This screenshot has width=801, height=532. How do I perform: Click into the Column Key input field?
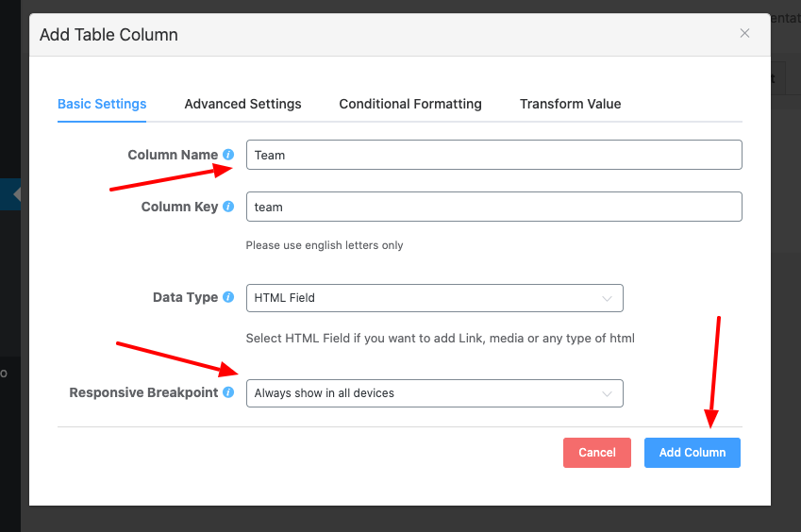493,207
